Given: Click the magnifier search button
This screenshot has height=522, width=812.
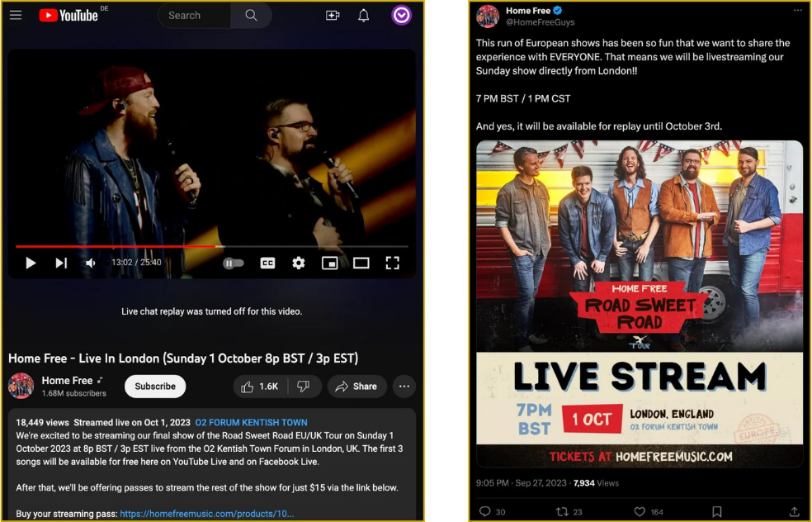Looking at the screenshot, I should 251,16.
